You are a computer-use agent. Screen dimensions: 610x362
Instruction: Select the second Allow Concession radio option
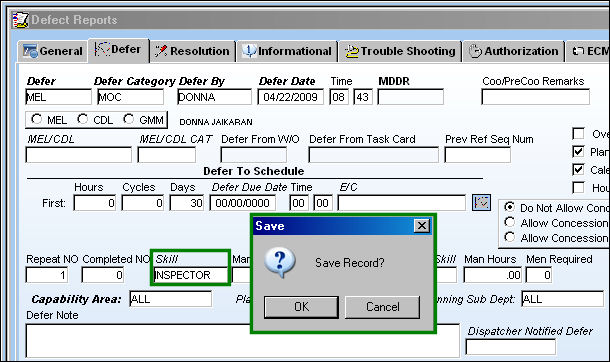coord(510,237)
